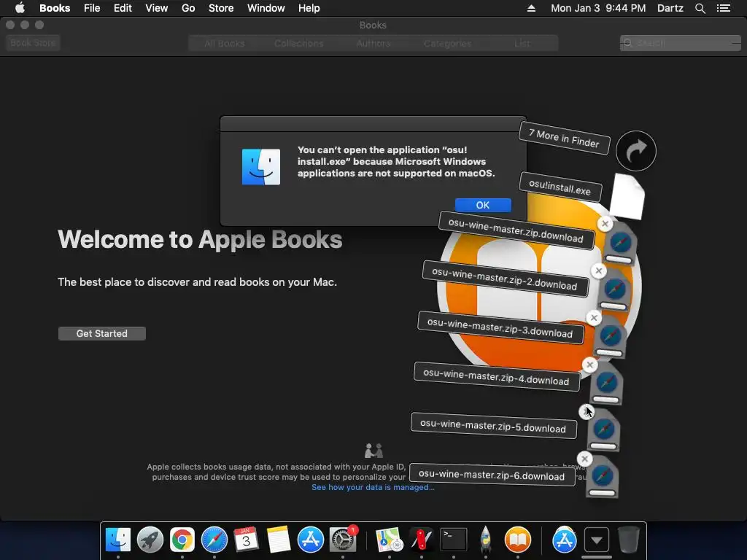747x560 pixels.
Task: Open the View menu
Action: click(156, 8)
